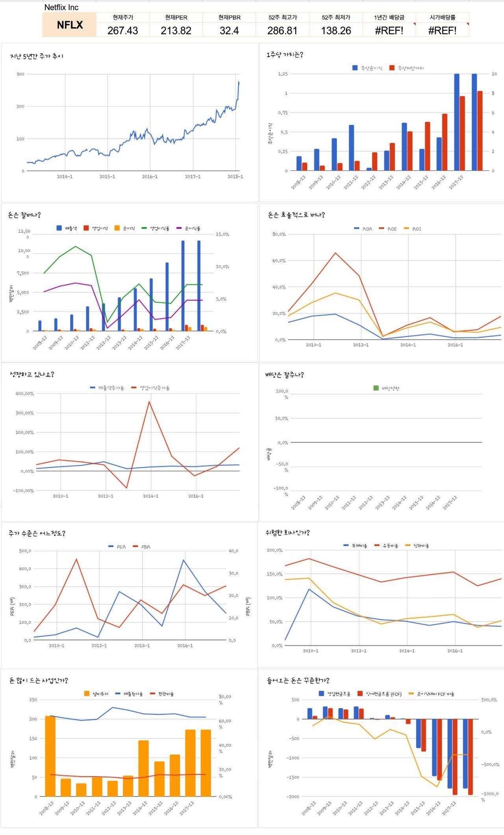The width and height of the screenshot is (504, 835).
Task: Select the green 배당성향 legend swatch
Action: coord(376,388)
